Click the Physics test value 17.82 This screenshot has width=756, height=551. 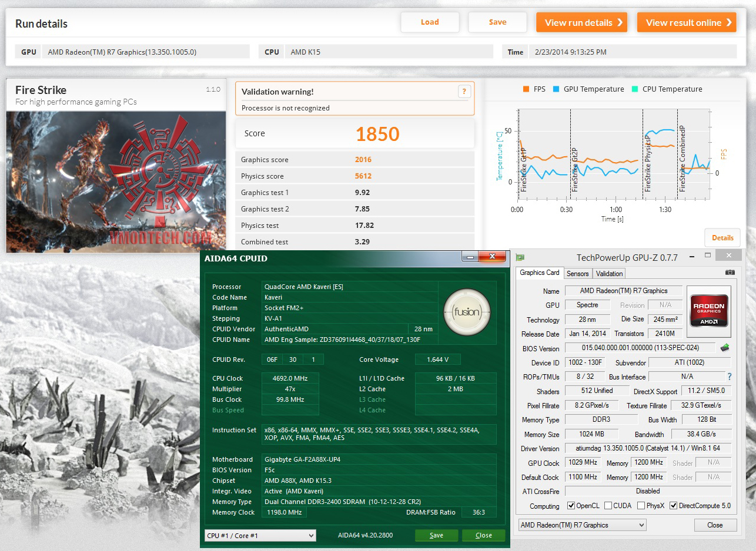click(x=365, y=226)
